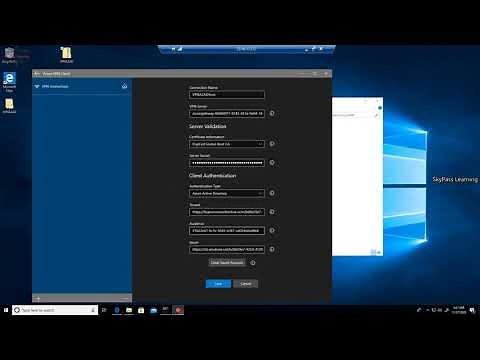Open the zipped folder on desktop
480x360 pixels.
[x=66, y=55]
